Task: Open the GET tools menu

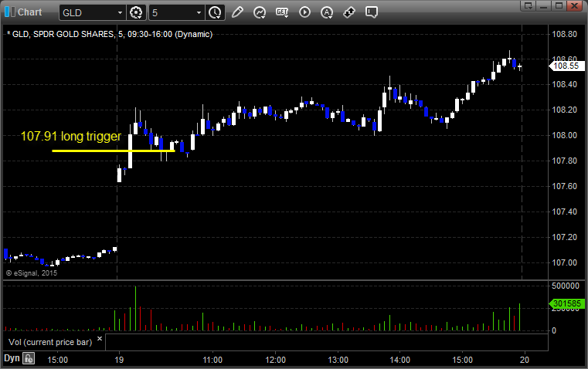Action: (282, 12)
